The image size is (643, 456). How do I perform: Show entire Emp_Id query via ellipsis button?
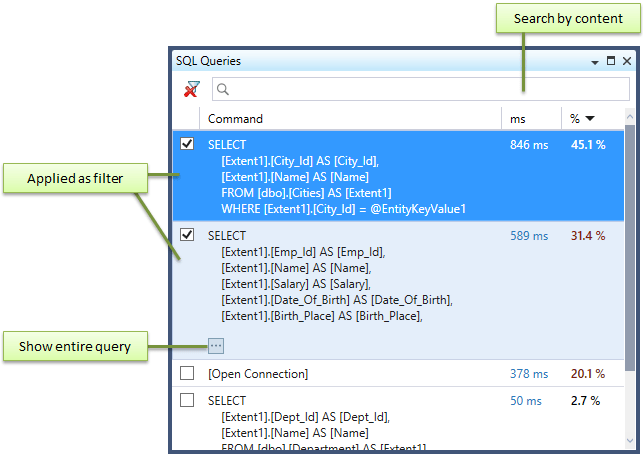216,346
